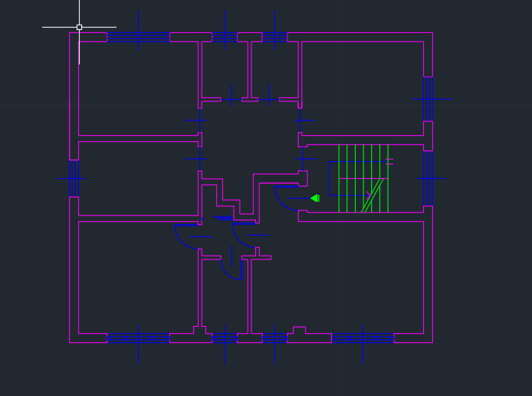Select the diagonal green stair break line
Image resolution: width=532 pixels, height=396 pixels.
coord(373,195)
